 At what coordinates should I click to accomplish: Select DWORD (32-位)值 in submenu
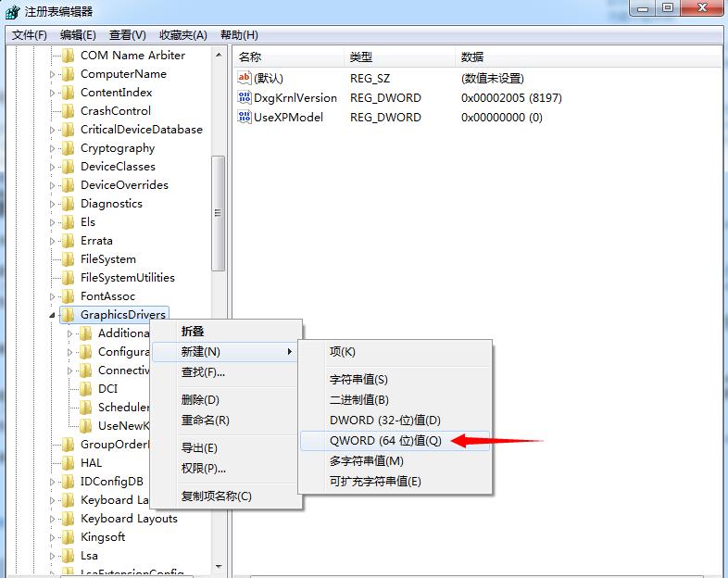[385, 421]
